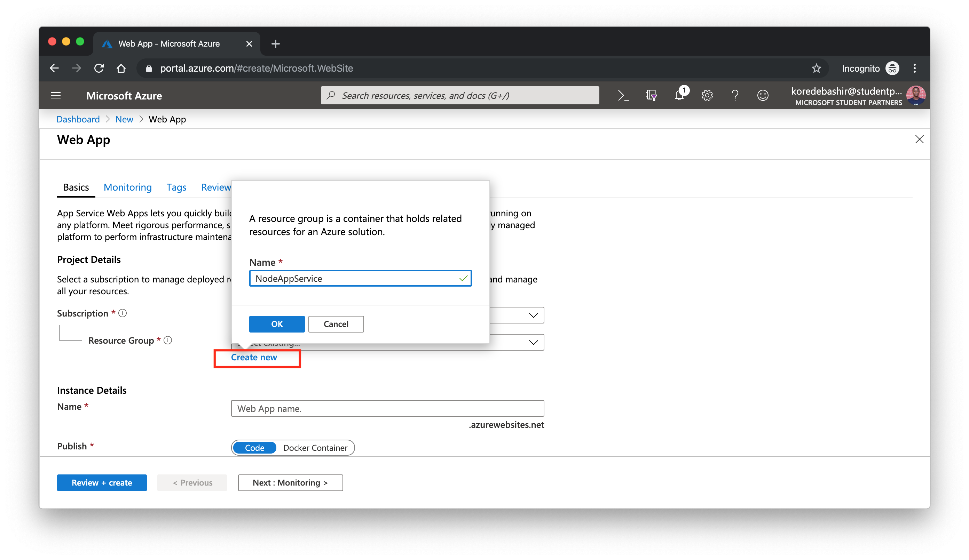
Task: Click the Create new link
Action: point(254,358)
